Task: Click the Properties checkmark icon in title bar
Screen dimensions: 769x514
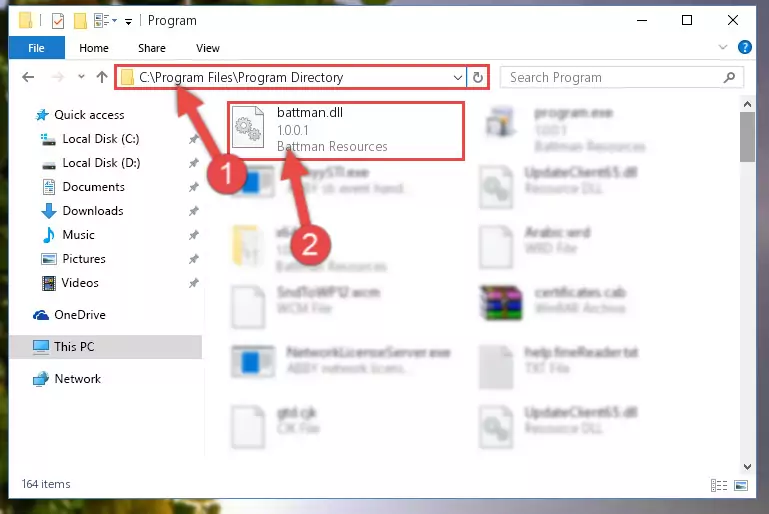Action: 58,21
